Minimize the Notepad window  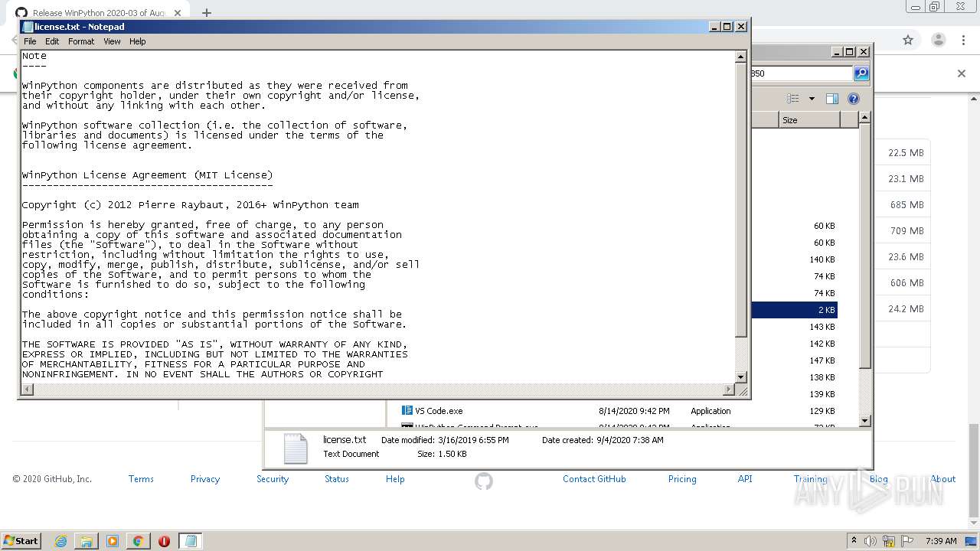(714, 27)
